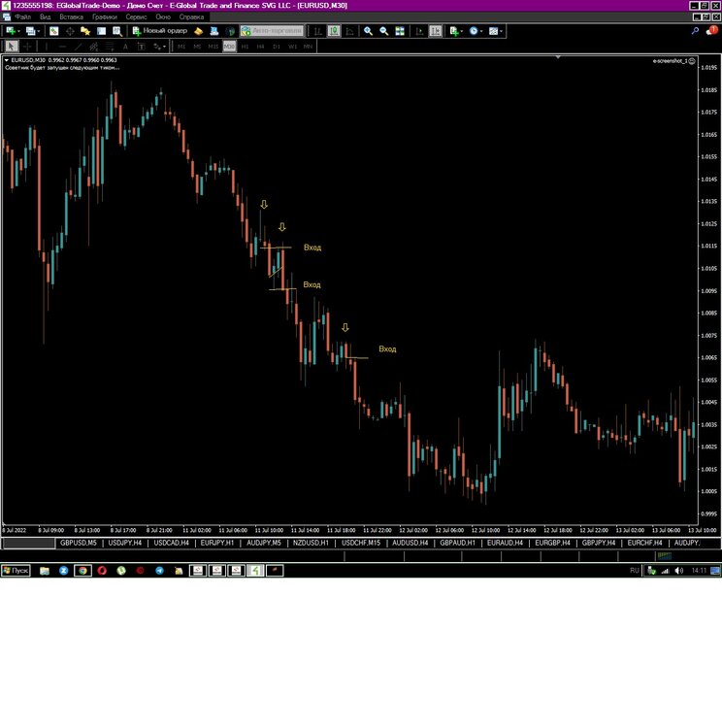Switch timeframe to D1
Image resolution: width=722 pixels, height=728 pixels.
point(277,47)
